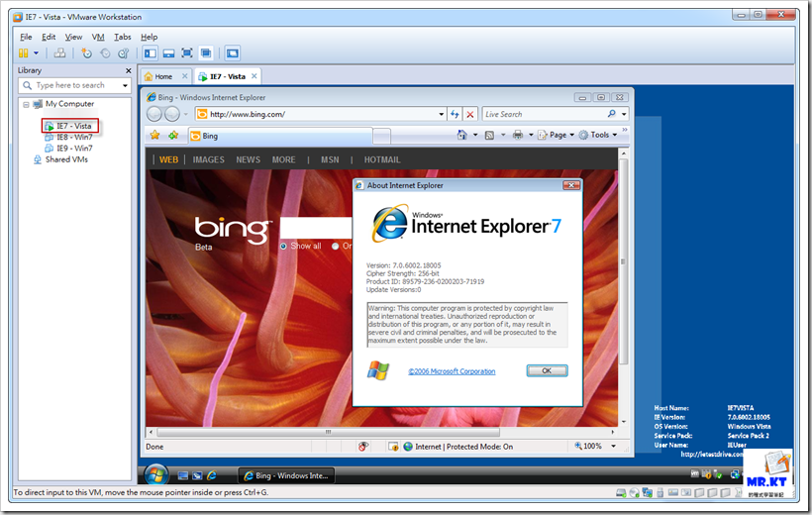This screenshot has height=515, width=812.
Task: Click the Vista Start orb
Action: [155, 474]
